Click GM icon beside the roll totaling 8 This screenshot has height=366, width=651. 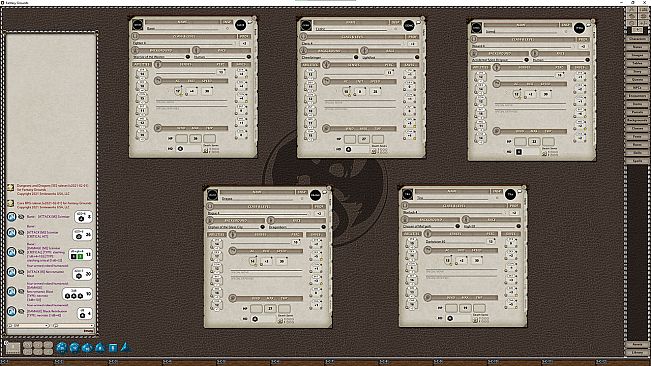(x=12, y=217)
